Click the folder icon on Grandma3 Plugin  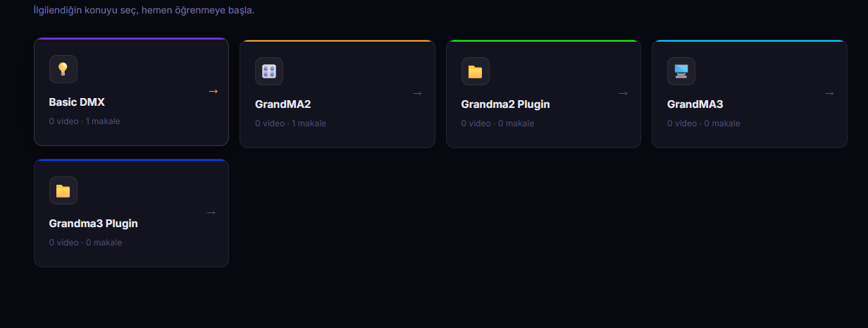[63, 190]
